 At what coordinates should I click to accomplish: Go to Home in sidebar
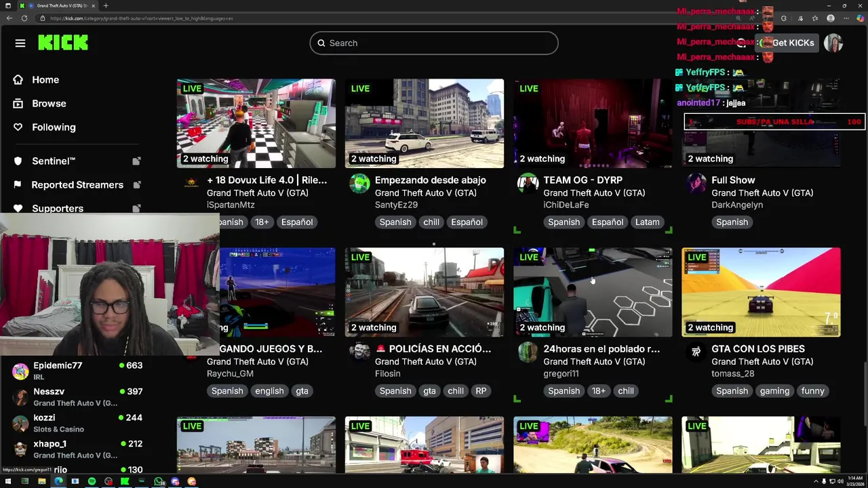click(x=45, y=80)
